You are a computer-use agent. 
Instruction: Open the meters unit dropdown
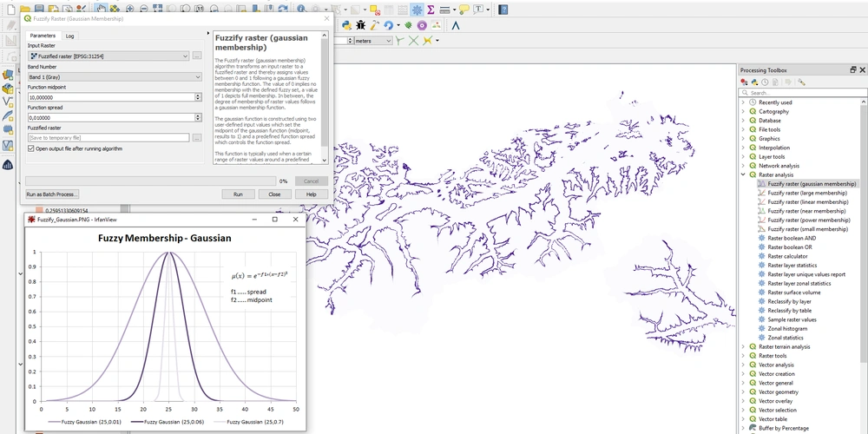pos(373,41)
